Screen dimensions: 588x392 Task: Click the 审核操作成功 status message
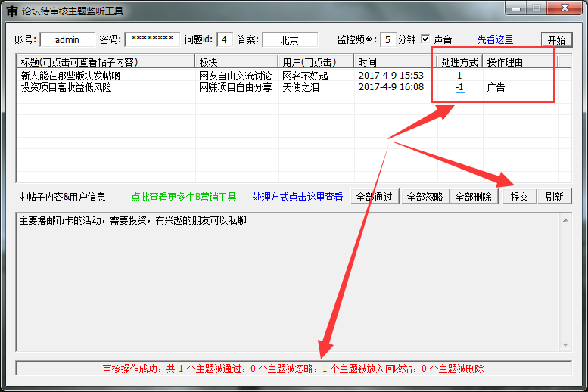[294, 369]
